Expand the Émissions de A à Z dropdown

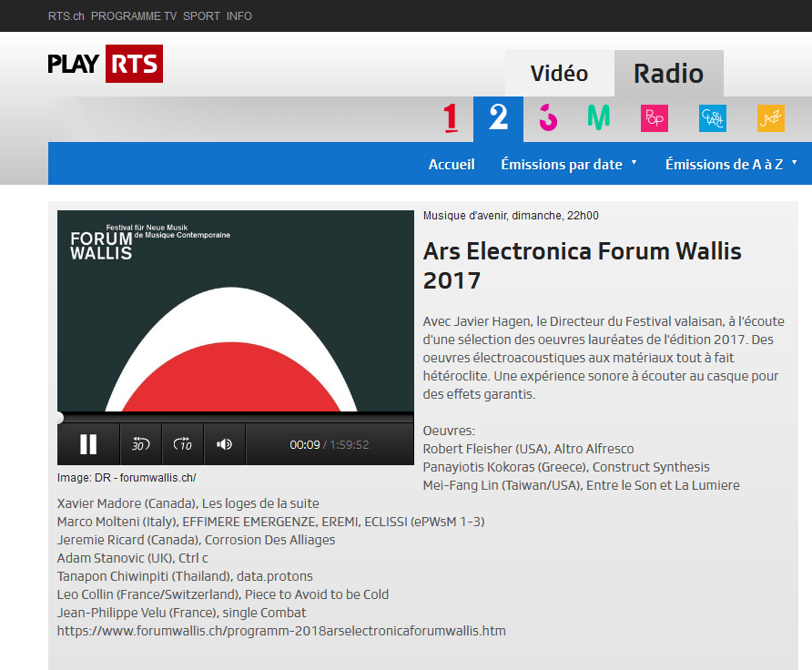click(731, 164)
